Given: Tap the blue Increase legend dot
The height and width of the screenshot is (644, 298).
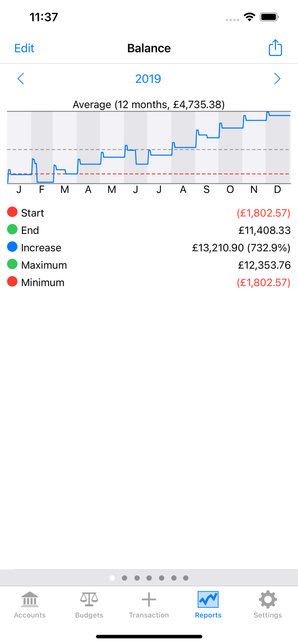Looking at the screenshot, I should (12, 246).
